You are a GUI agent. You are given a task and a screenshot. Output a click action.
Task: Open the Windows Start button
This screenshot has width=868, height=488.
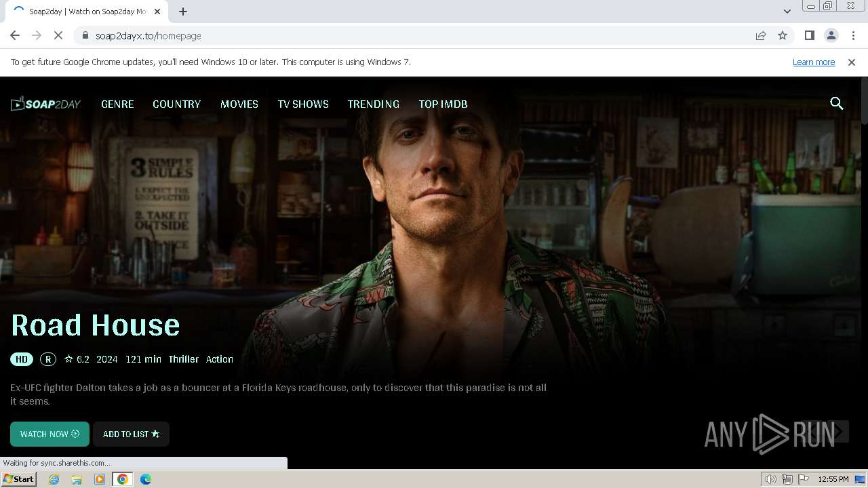pos(19,479)
